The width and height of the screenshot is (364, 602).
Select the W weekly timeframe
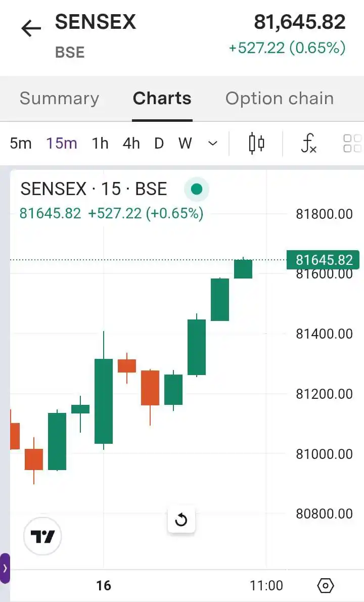[x=185, y=143]
